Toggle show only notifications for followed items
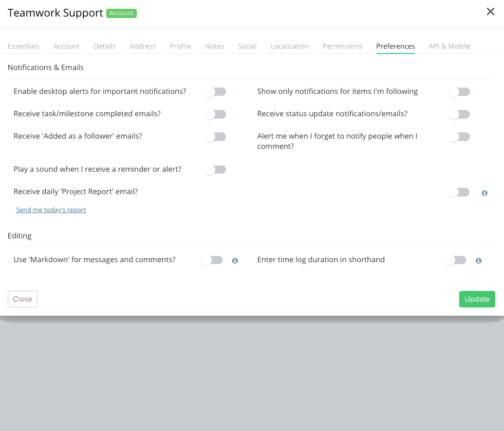The image size is (504, 431). (459, 92)
